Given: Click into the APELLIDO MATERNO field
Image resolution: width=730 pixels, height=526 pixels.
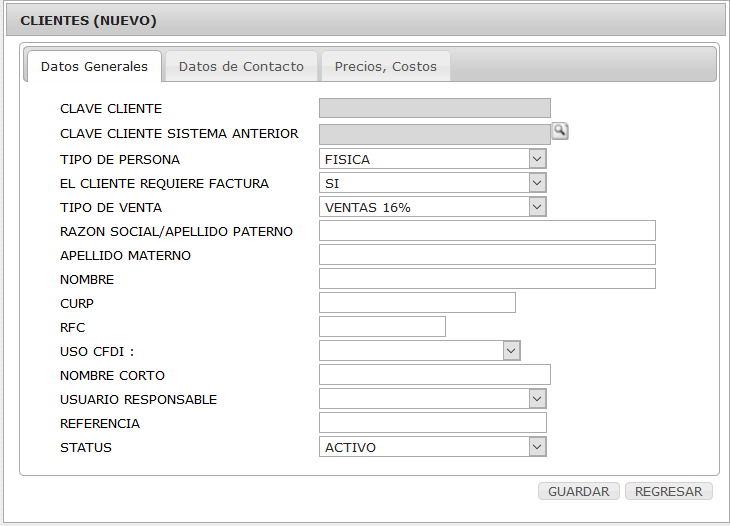Looking at the screenshot, I should (487, 255).
